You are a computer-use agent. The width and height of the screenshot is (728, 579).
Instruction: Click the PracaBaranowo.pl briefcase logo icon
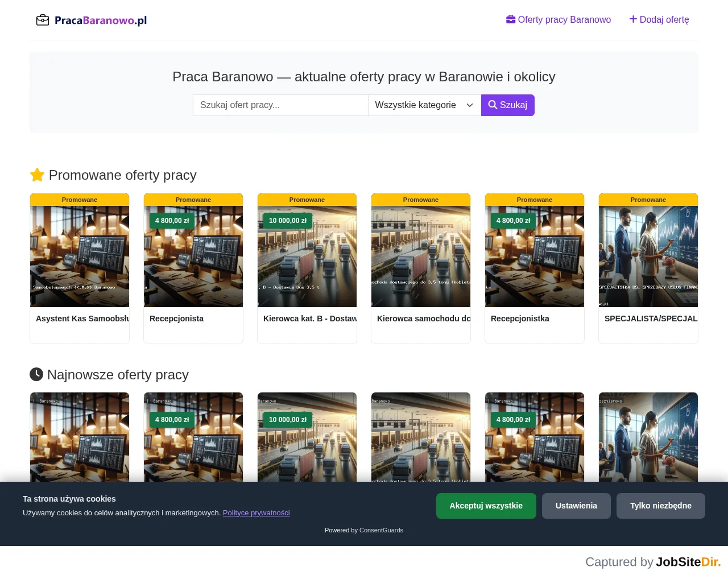pyautogui.click(x=43, y=20)
